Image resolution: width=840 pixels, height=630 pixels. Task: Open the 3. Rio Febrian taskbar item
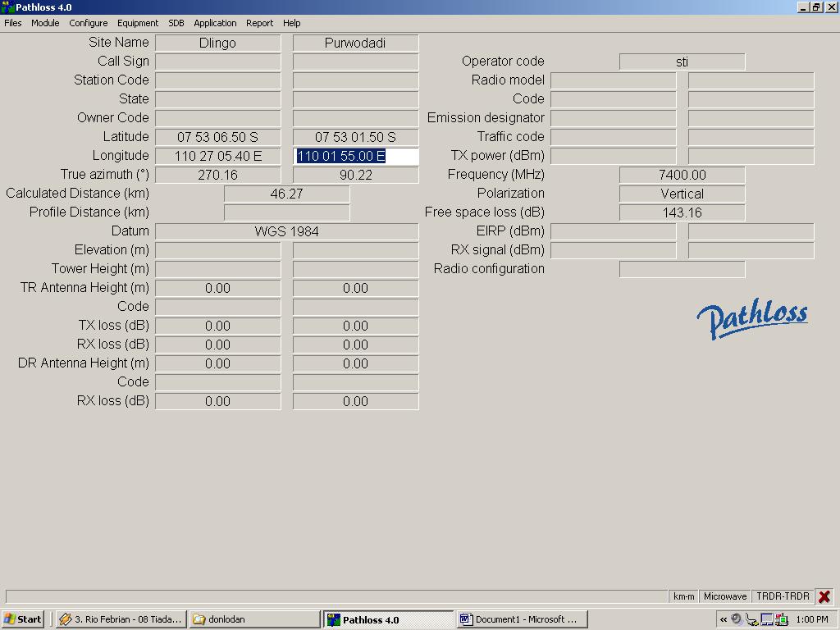[x=121, y=619]
